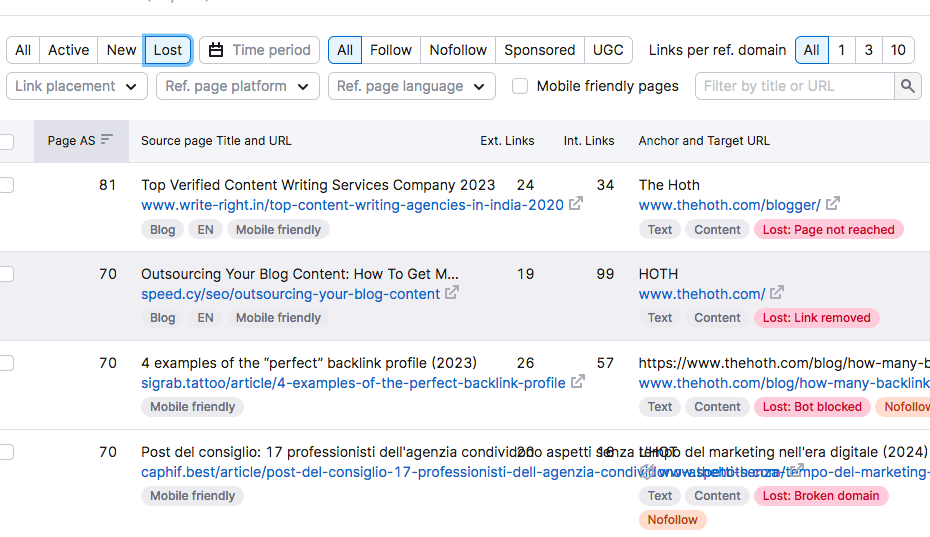Set links per ref. domain to 10
This screenshot has height=537, width=930.
(x=898, y=50)
